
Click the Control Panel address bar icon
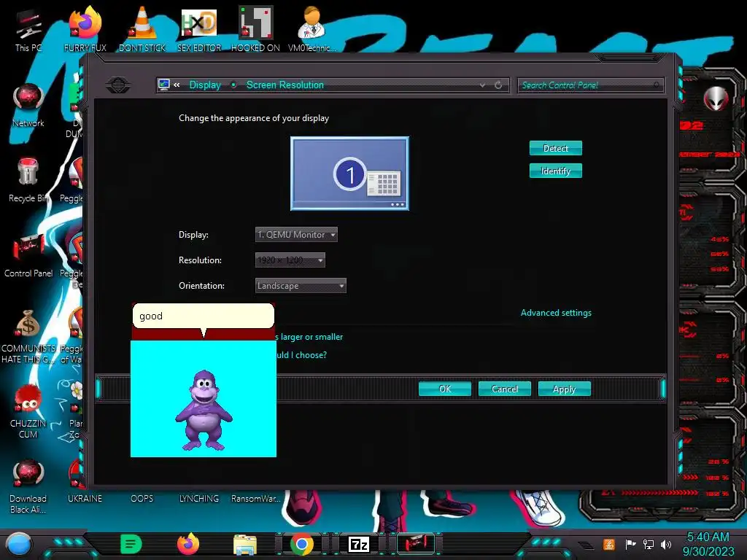tap(164, 85)
